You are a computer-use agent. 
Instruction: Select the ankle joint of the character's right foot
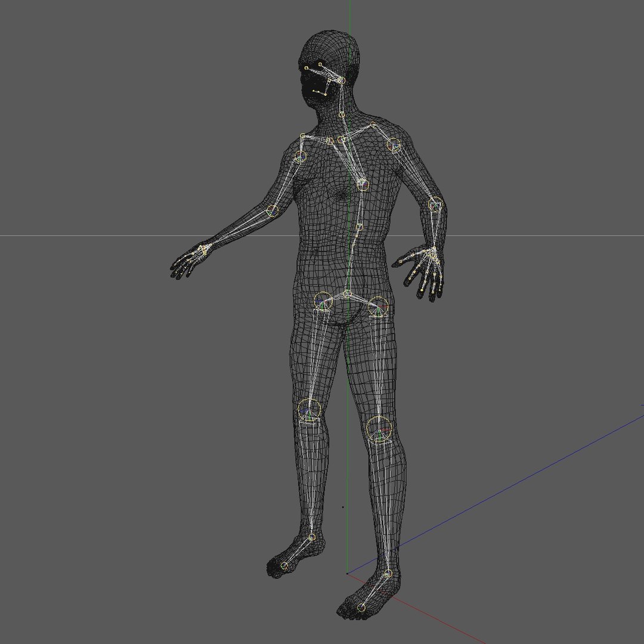click(x=311, y=537)
